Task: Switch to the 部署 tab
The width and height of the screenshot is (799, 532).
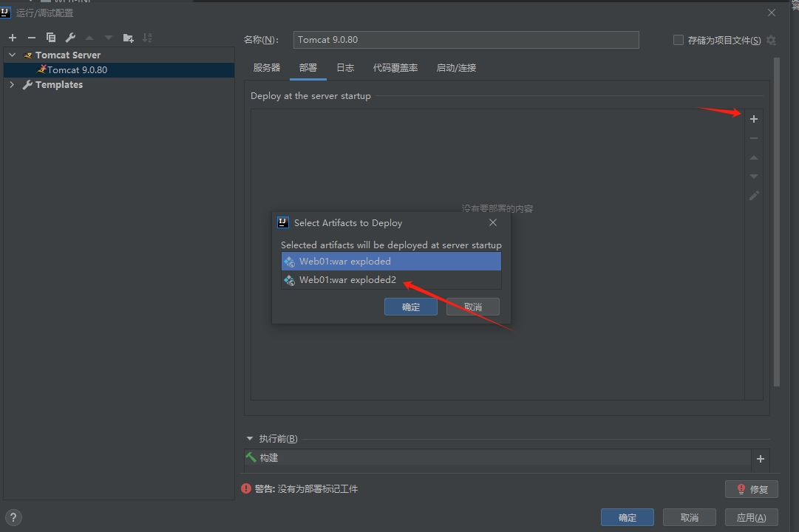Action: tap(307, 68)
